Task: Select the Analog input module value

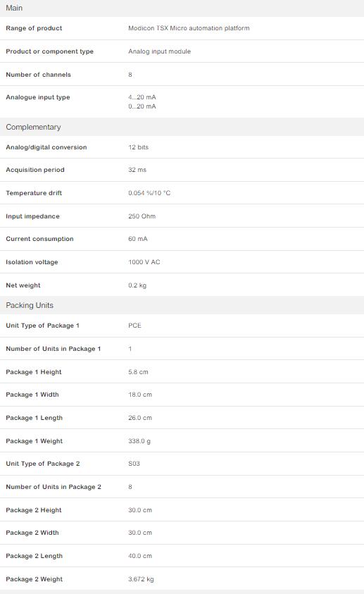Action: [x=159, y=51]
